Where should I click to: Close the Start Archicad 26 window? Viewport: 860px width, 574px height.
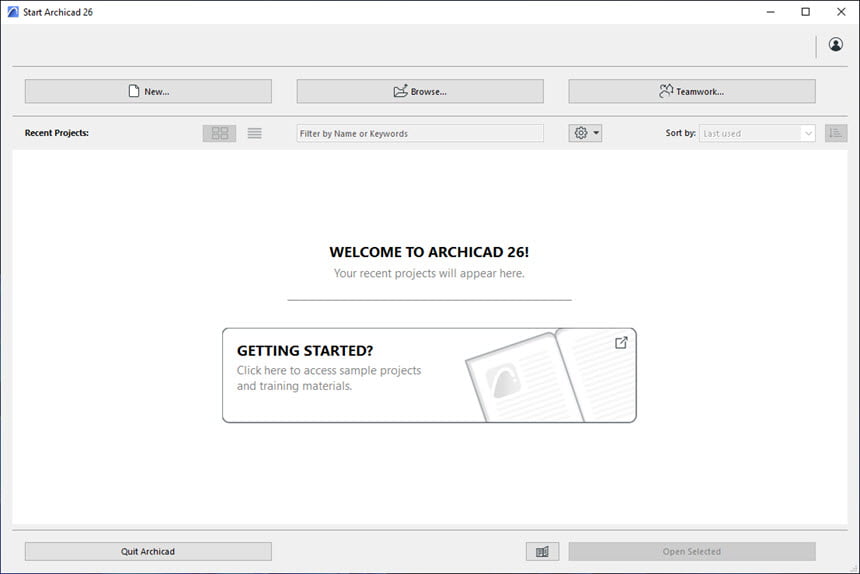tap(841, 12)
